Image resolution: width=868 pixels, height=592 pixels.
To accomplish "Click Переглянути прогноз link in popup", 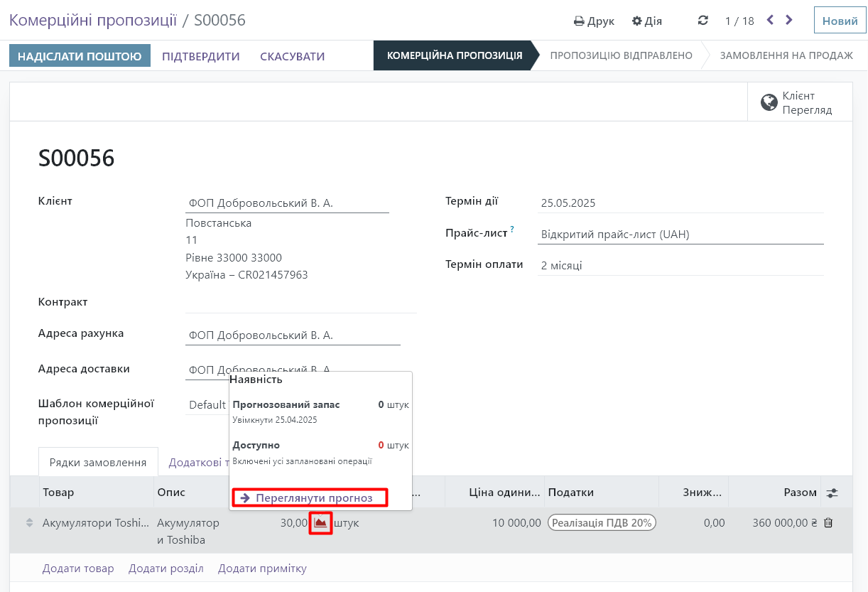I will [310, 497].
